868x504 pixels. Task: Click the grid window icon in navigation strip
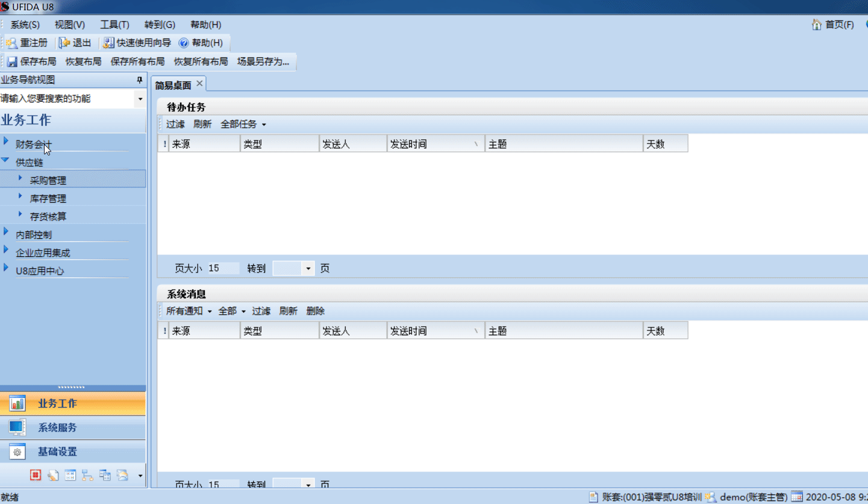coord(70,475)
